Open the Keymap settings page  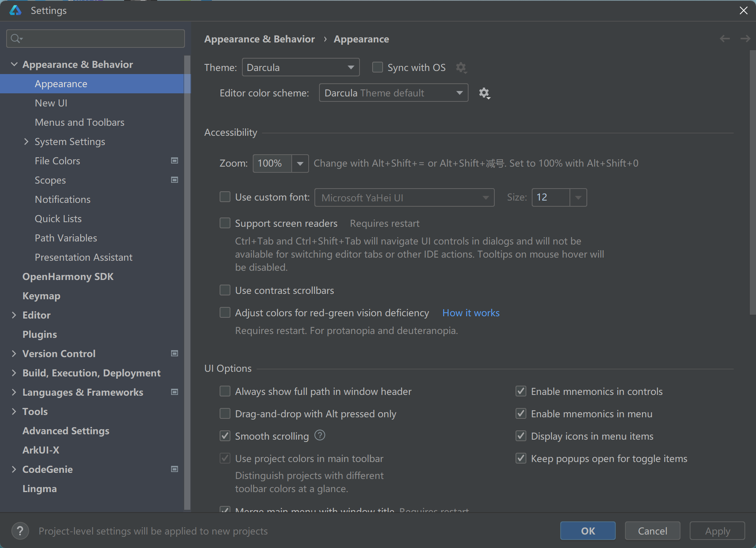point(41,296)
